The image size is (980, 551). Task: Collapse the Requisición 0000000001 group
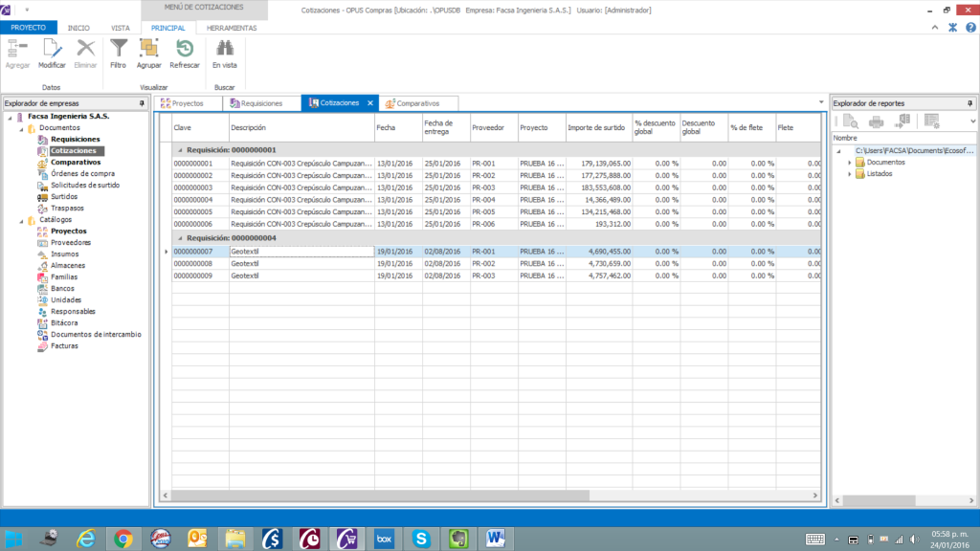(x=179, y=150)
